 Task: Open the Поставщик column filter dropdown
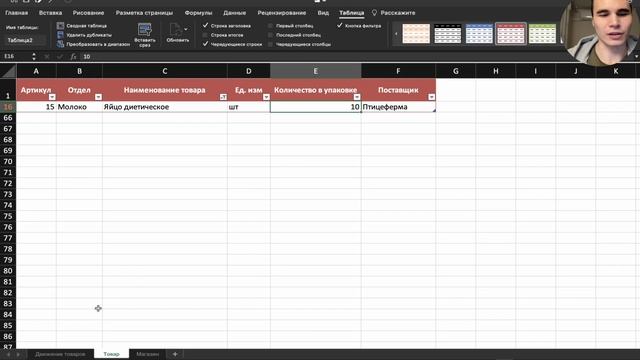pyautogui.click(x=431, y=97)
